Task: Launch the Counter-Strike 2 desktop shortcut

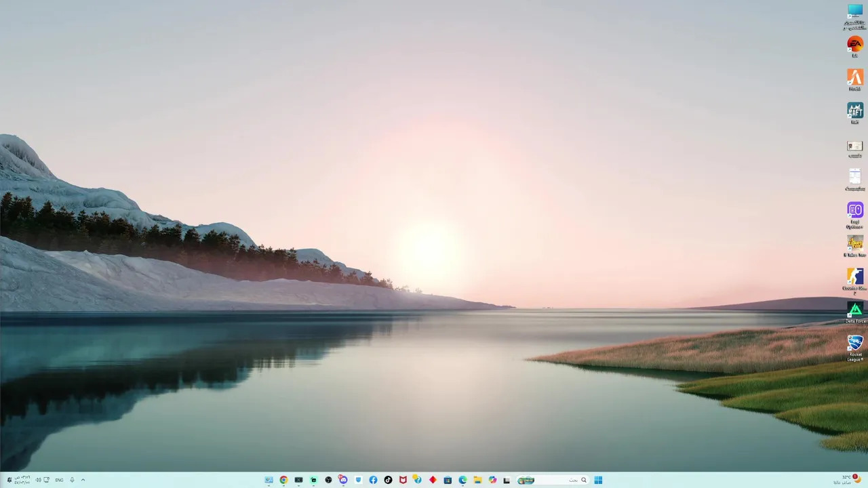Action: pos(855,280)
